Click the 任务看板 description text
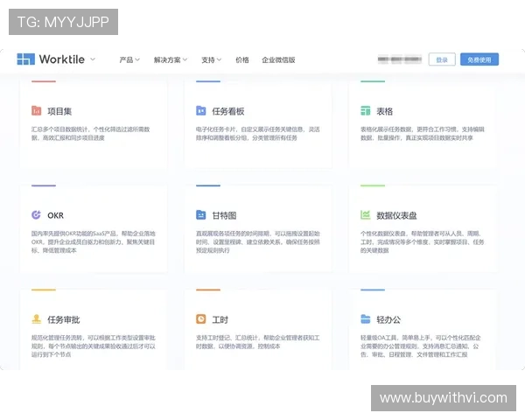 click(258, 133)
